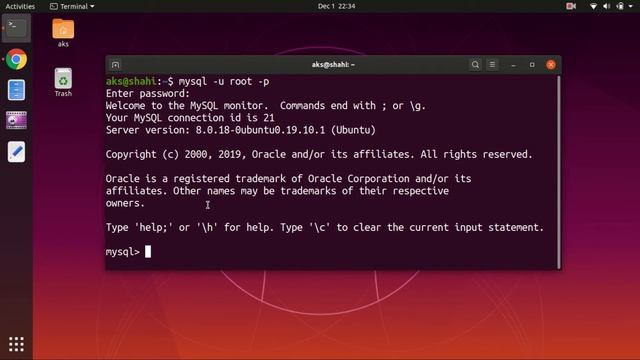Open the Wi-Fi network indicator

click(593, 6)
